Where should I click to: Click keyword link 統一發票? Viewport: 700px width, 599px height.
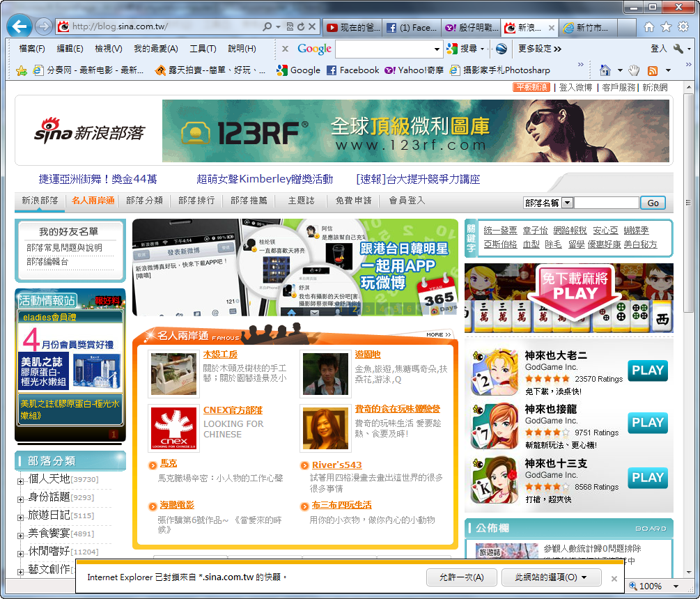(500, 231)
